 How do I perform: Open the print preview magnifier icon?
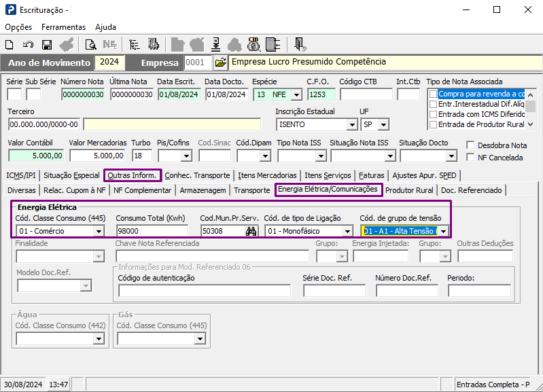click(90, 45)
